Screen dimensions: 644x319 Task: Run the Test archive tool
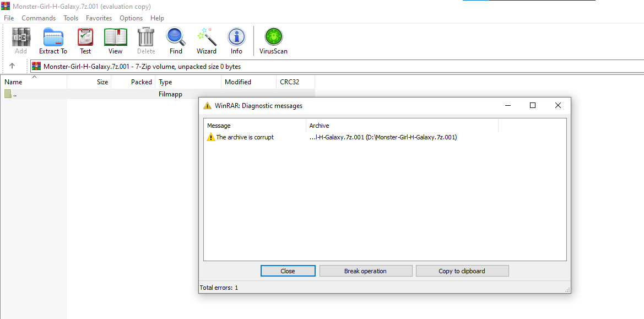pos(85,37)
